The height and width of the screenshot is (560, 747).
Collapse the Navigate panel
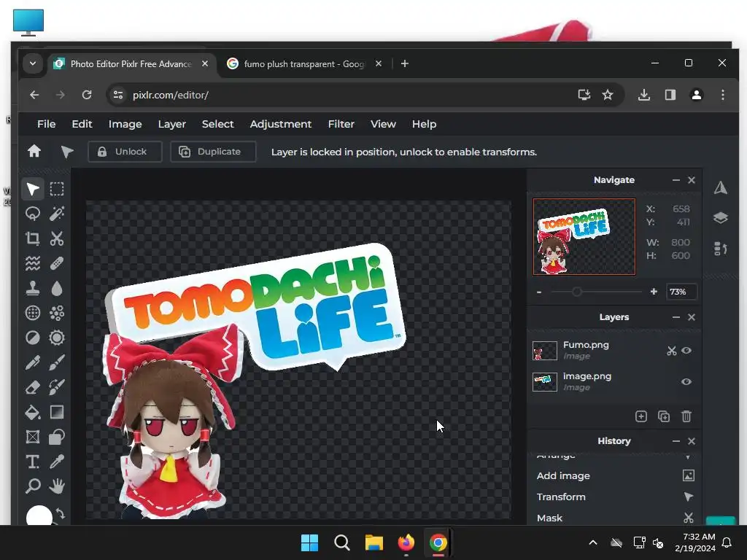676,180
